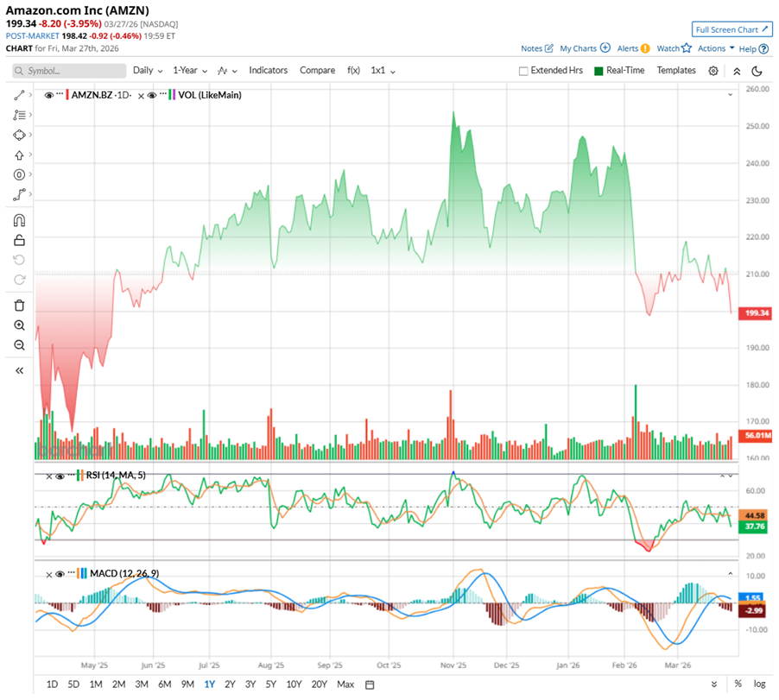
Task: Select the path drawing tool
Action: pyautogui.click(x=19, y=194)
